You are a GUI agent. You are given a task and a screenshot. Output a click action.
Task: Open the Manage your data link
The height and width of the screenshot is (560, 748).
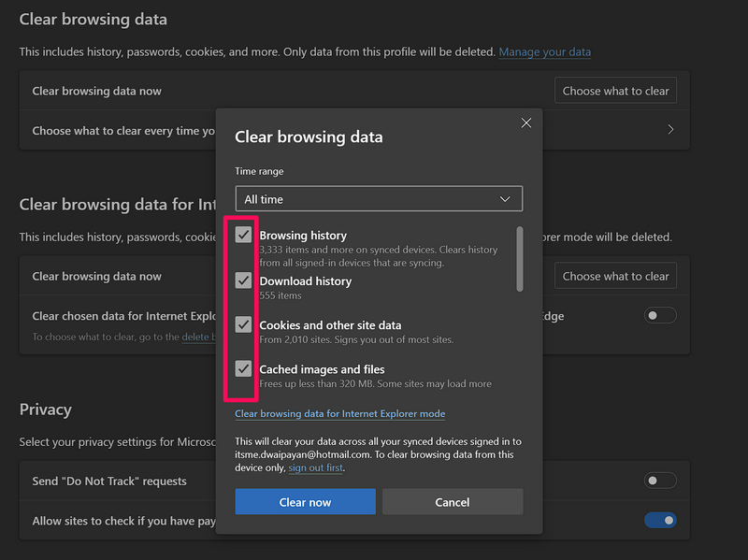click(544, 52)
